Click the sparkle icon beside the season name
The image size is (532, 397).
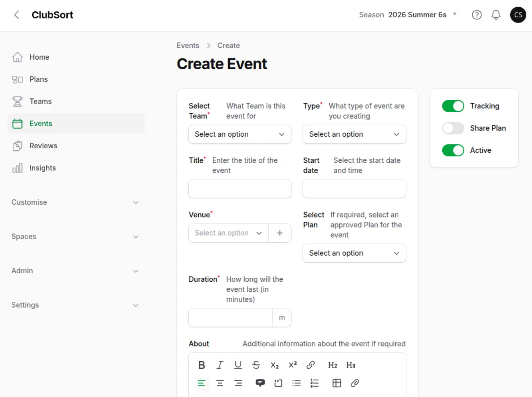coord(455,14)
